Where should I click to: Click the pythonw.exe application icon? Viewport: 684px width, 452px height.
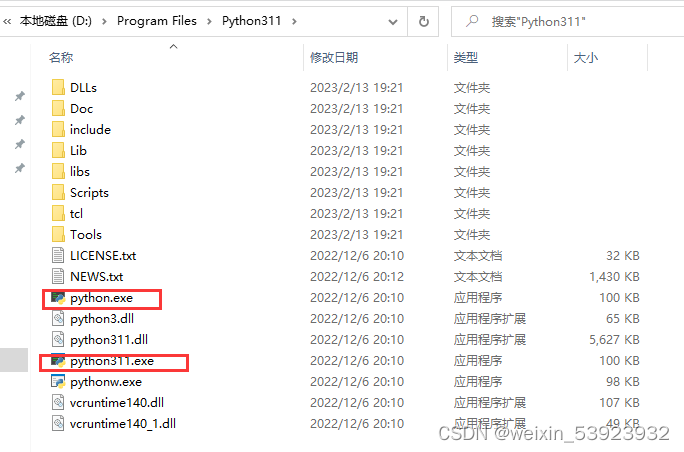pyautogui.click(x=58, y=381)
